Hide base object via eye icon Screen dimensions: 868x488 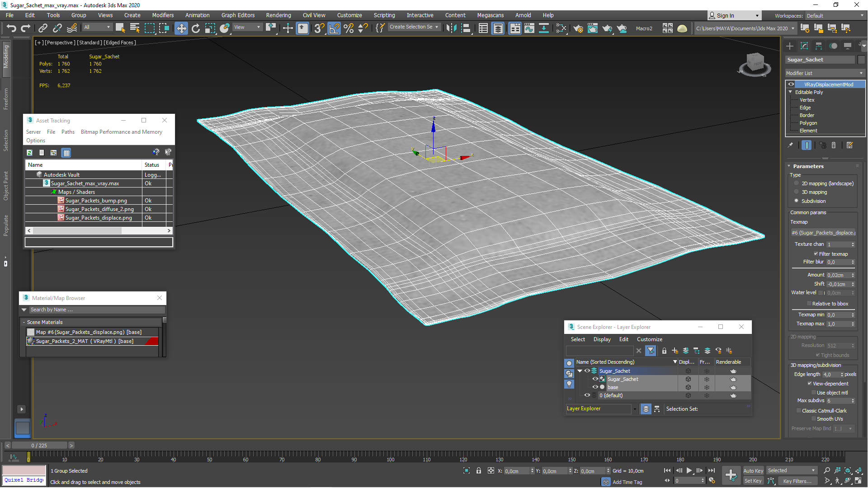tap(595, 387)
